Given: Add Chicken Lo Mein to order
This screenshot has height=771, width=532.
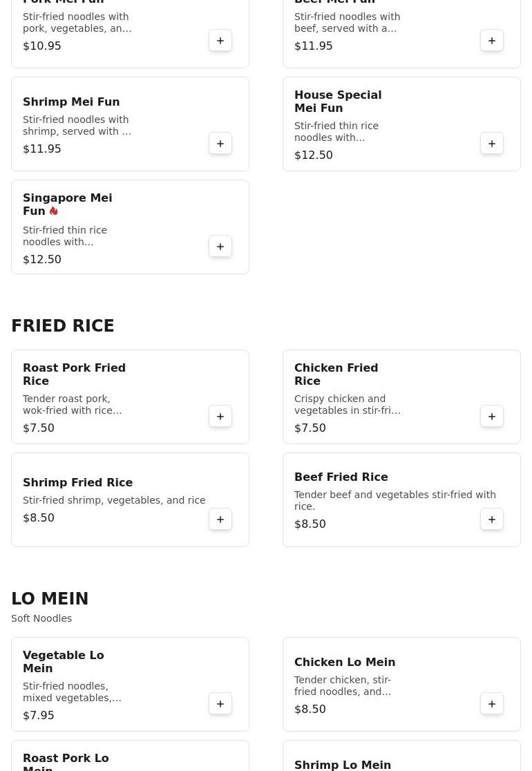Looking at the screenshot, I should [x=492, y=703].
